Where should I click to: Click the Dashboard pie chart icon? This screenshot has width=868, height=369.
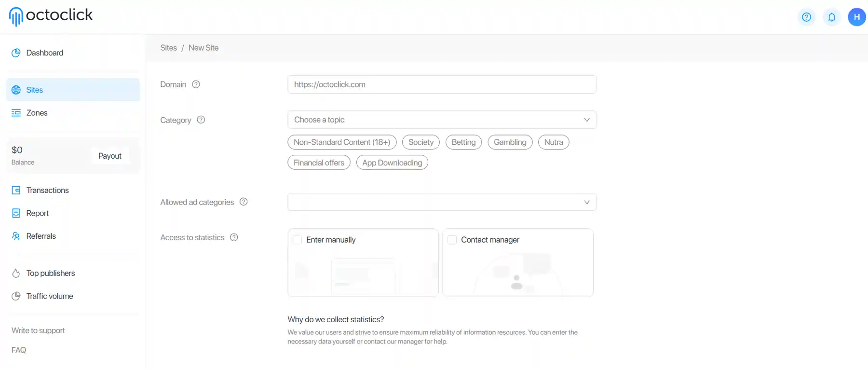(16, 53)
